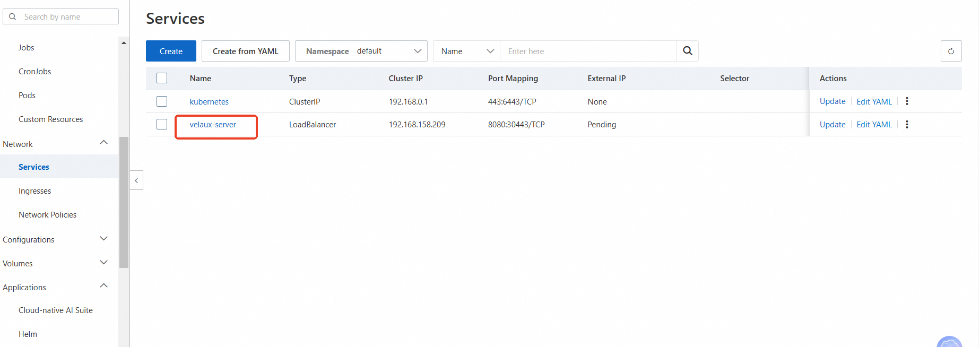Open the floating assistant icon
The image size is (980, 347).
[x=949, y=342]
